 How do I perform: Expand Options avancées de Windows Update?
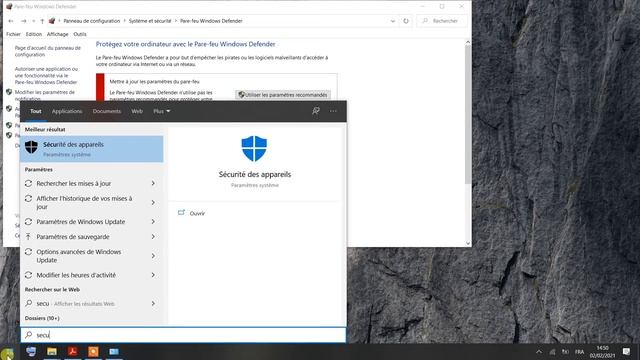click(x=153, y=256)
